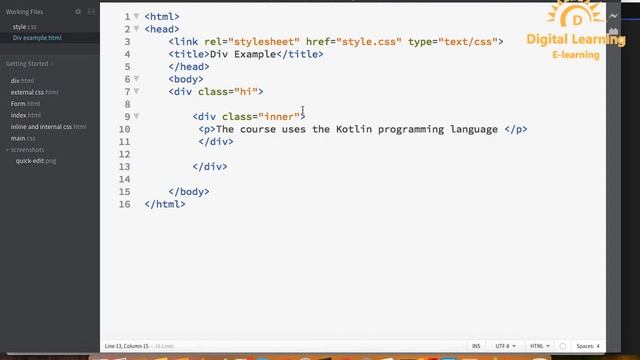
Task: Click the closing </head> tag on line 5
Action: [x=189, y=67]
